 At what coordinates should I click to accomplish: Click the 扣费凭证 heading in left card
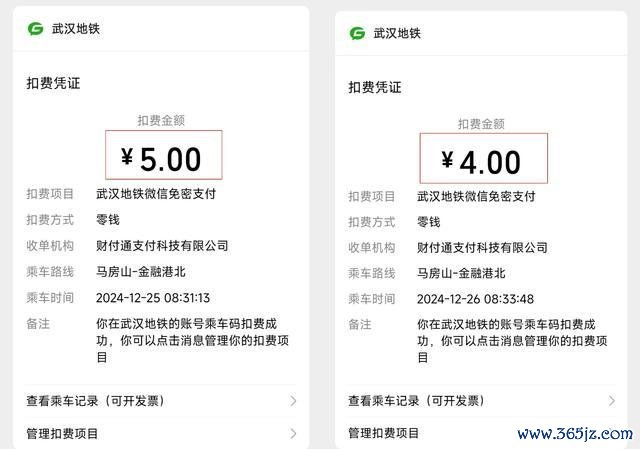click(x=53, y=83)
